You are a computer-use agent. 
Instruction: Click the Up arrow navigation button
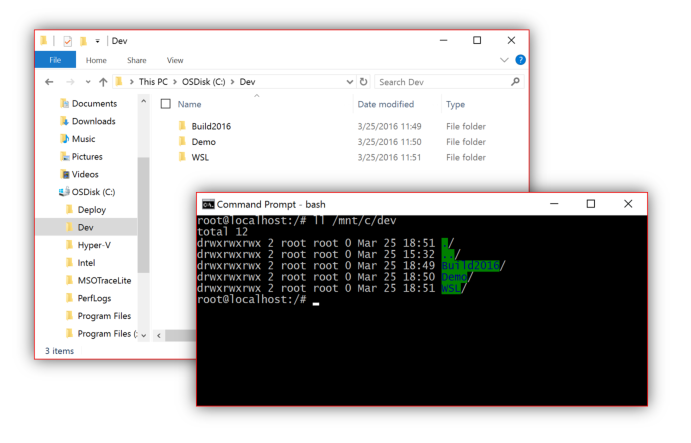(x=102, y=82)
